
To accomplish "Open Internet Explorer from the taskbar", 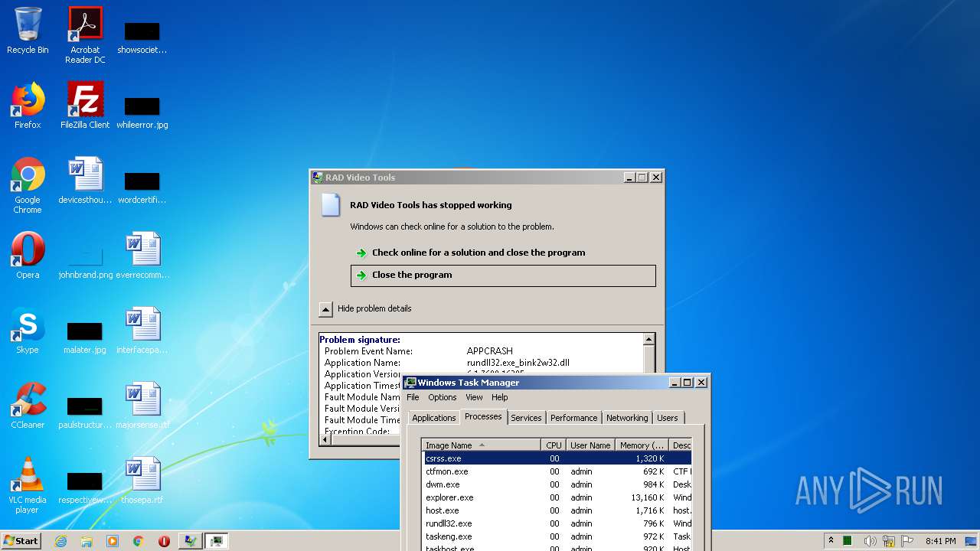I will pyautogui.click(x=61, y=541).
